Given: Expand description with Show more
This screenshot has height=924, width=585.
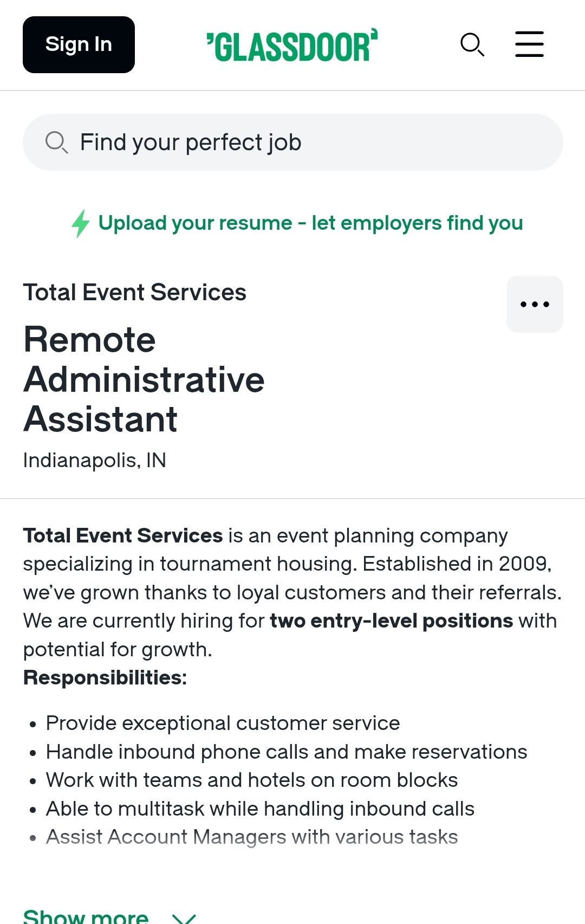Looking at the screenshot, I should (86, 917).
